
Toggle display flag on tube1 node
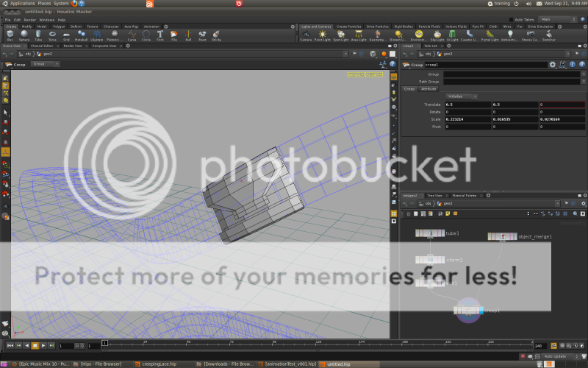[443, 233]
